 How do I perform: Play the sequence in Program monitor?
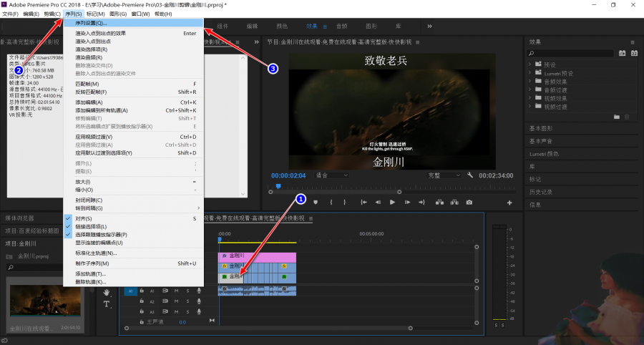pyautogui.click(x=392, y=202)
